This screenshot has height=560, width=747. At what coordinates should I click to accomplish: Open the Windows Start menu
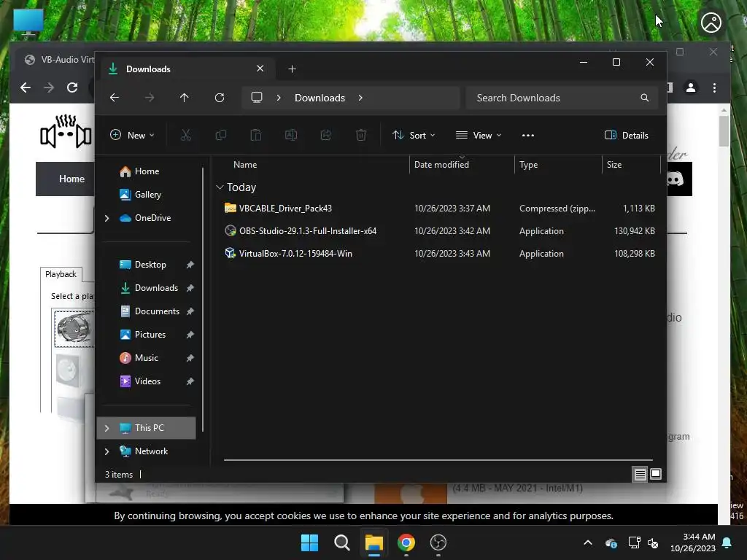(309, 542)
